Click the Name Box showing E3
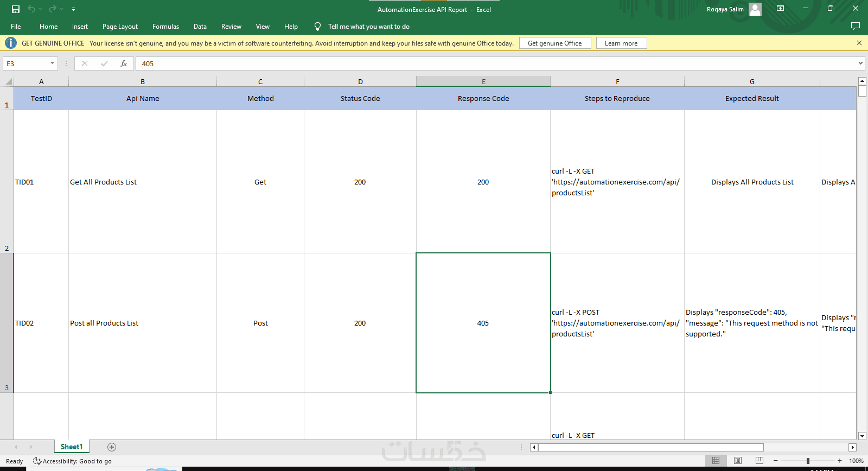The height and width of the screenshot is (471, 868). 26,63
